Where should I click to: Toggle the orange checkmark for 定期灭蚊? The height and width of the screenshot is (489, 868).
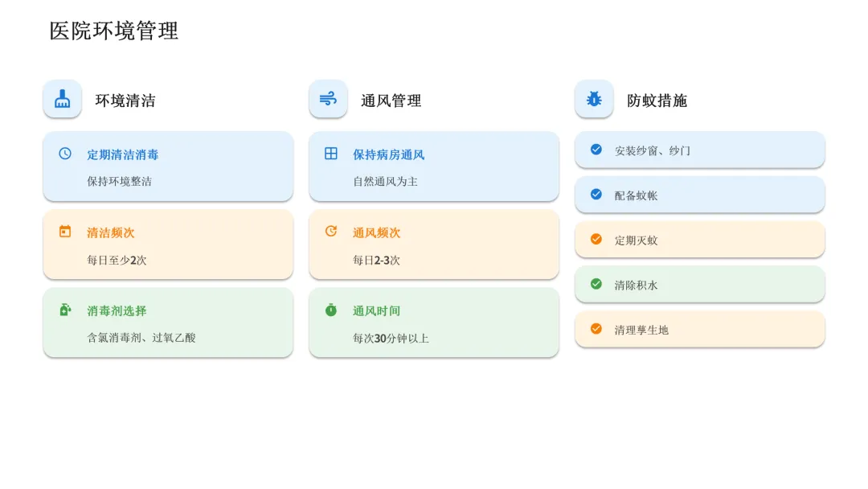(x=596, y=239)
